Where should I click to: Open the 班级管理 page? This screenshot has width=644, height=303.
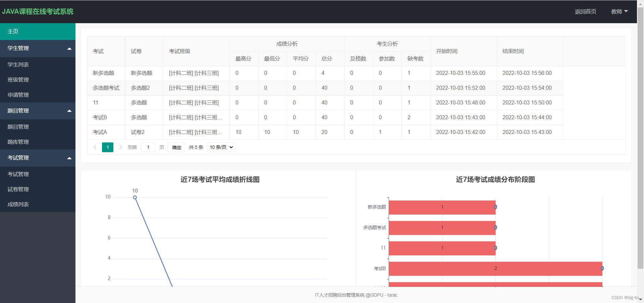coord(18,80)
